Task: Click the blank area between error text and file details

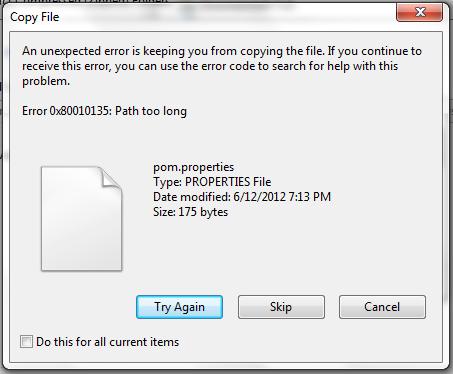Action: point(227,140)
